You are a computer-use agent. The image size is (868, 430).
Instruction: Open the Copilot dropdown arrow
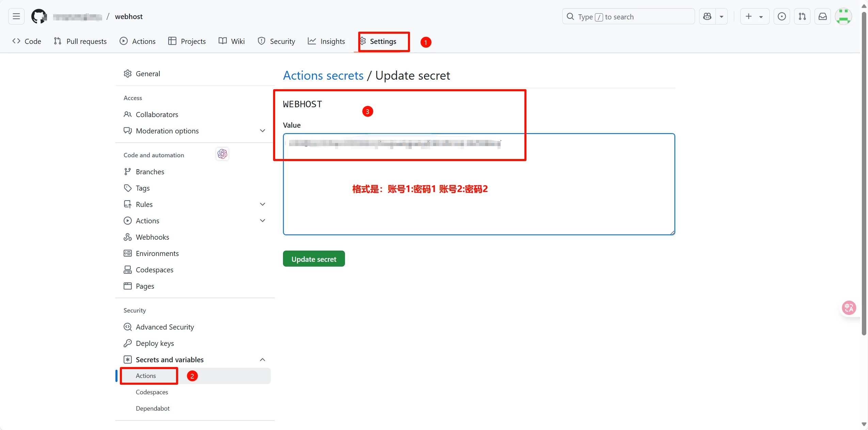721,16
